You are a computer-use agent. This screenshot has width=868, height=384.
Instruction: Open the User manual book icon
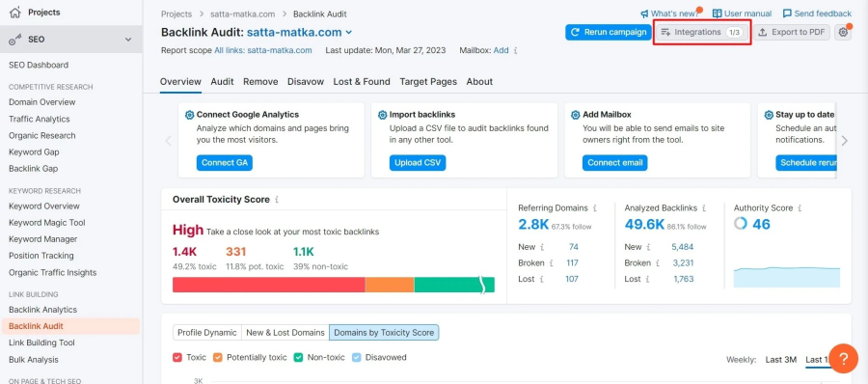tap(717, 14)
